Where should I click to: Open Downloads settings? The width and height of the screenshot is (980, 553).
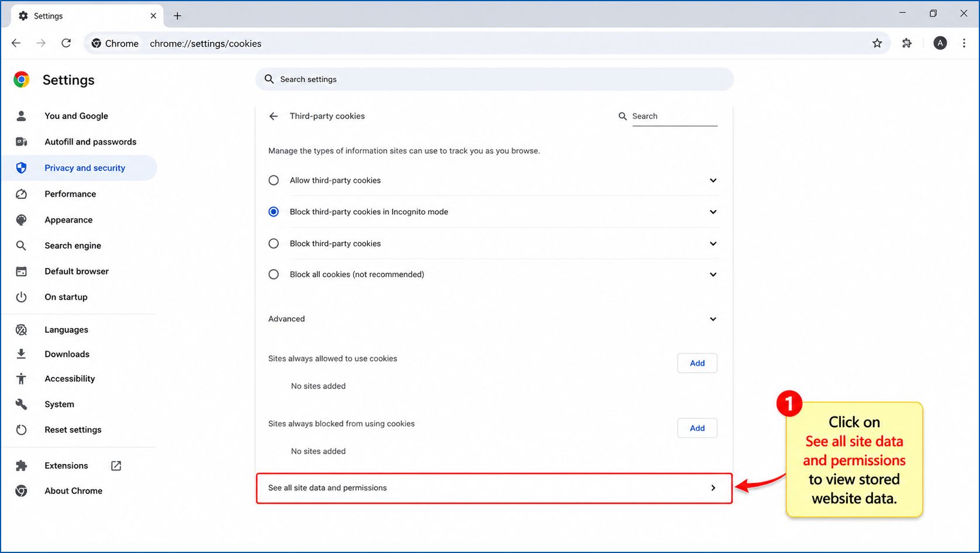tap(67, 354)
